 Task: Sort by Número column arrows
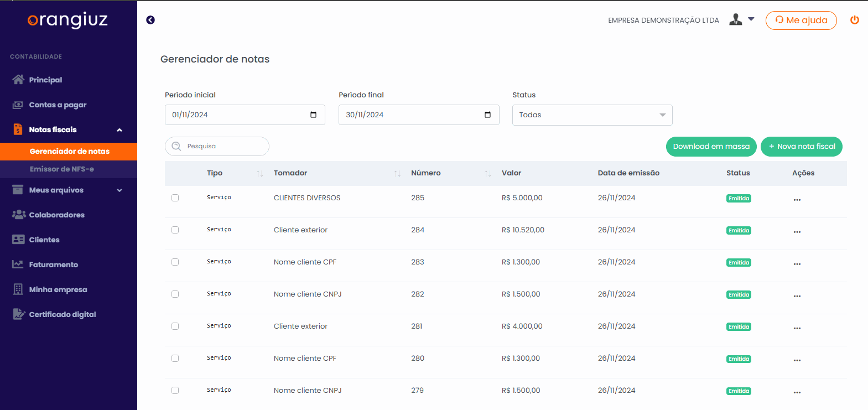pyautogui.click(x=488, y=174)
